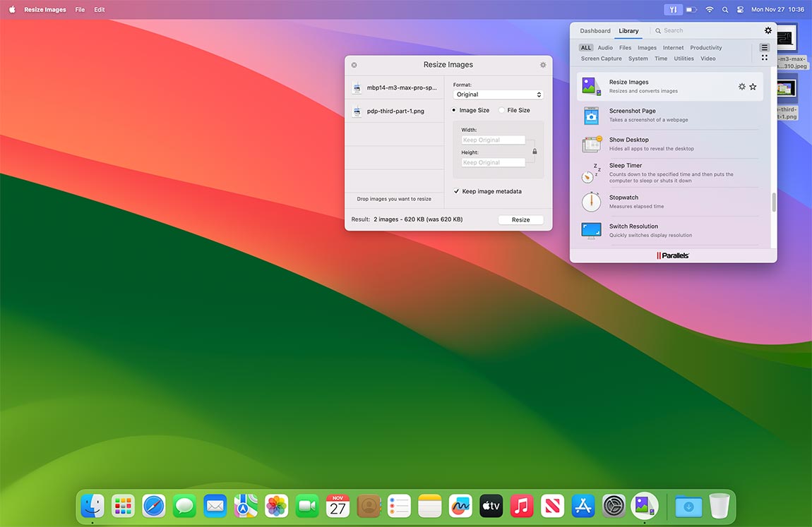This screenshot has width=812, height=527.
Task: Star Resize Images as a favorite
Action: [x=753, y=86]
